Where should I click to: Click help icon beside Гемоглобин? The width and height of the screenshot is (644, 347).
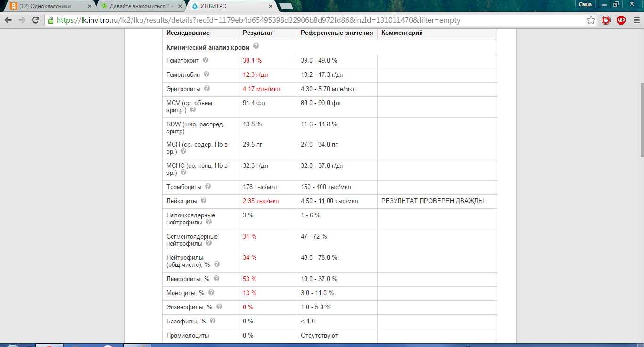tap(206, 74)
